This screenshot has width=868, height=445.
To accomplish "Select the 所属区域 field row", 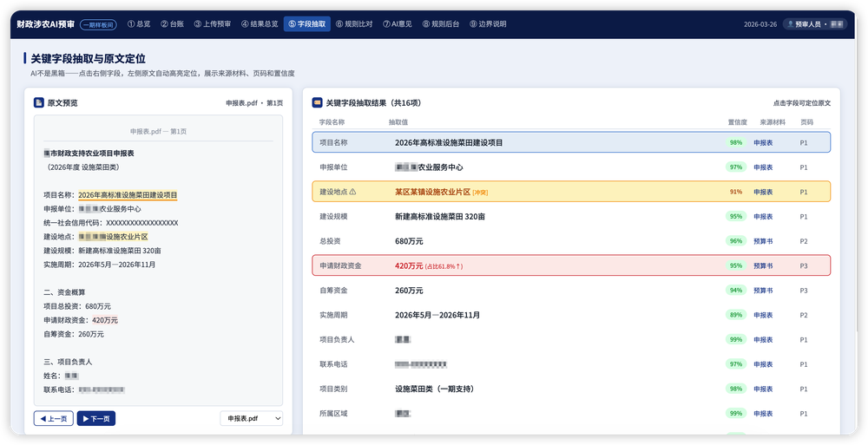I will pos(571,414).
